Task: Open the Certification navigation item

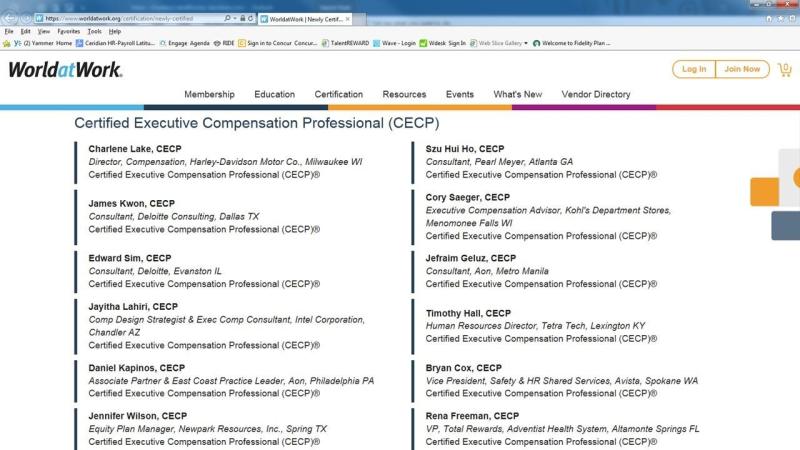Action: tap(339, 94)
